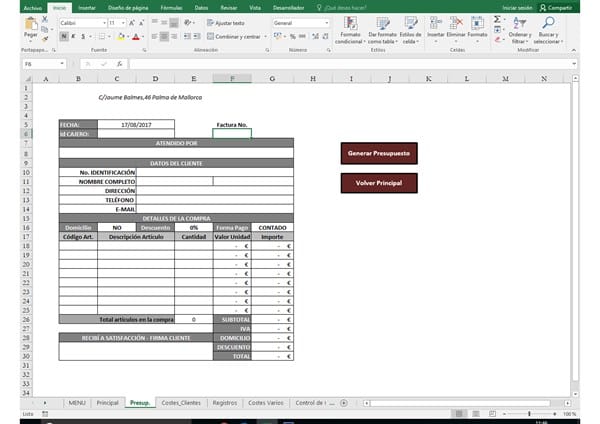The height and width of the screenshot is (424, 600).
Task: Toggle bold N formatting
Action: pyautogui.click(x=64, y=36)
